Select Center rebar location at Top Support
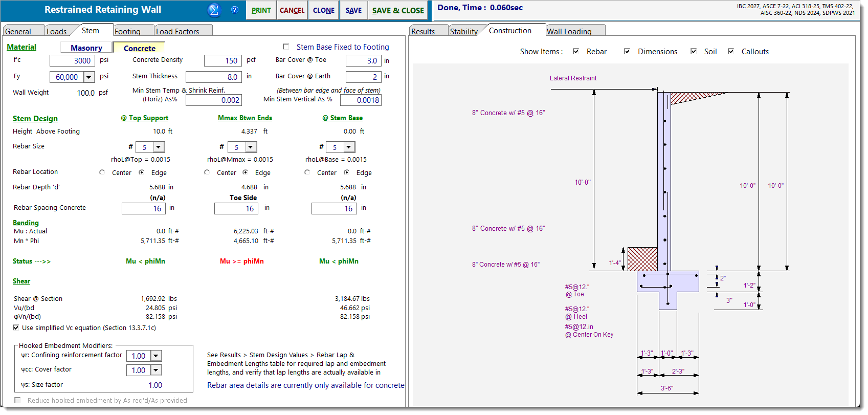 102,172
